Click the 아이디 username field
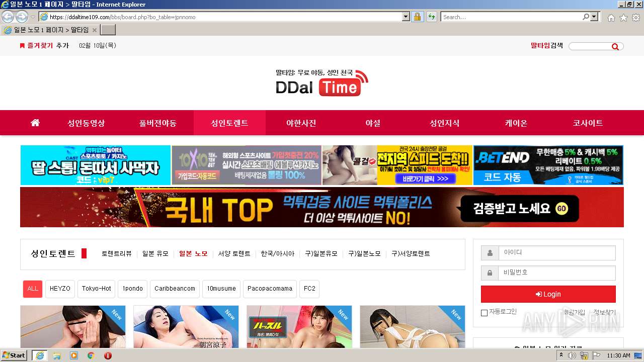The height and width of the screenshot is (362, 644). [557, 253]
